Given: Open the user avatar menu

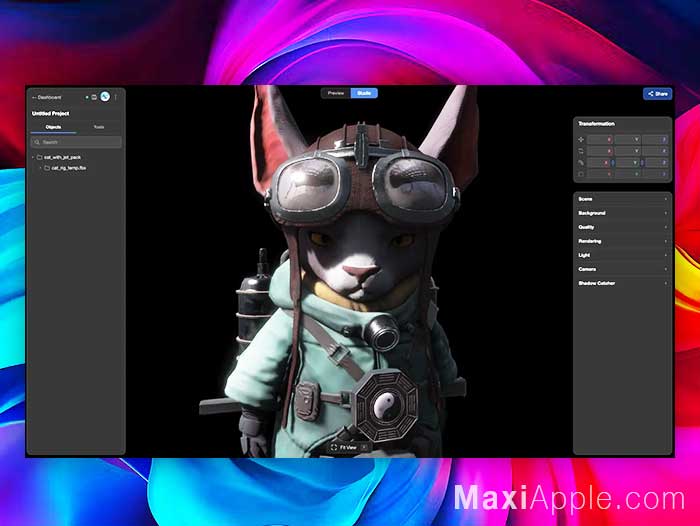Looking at the screenshot, I should click(105, 96).
